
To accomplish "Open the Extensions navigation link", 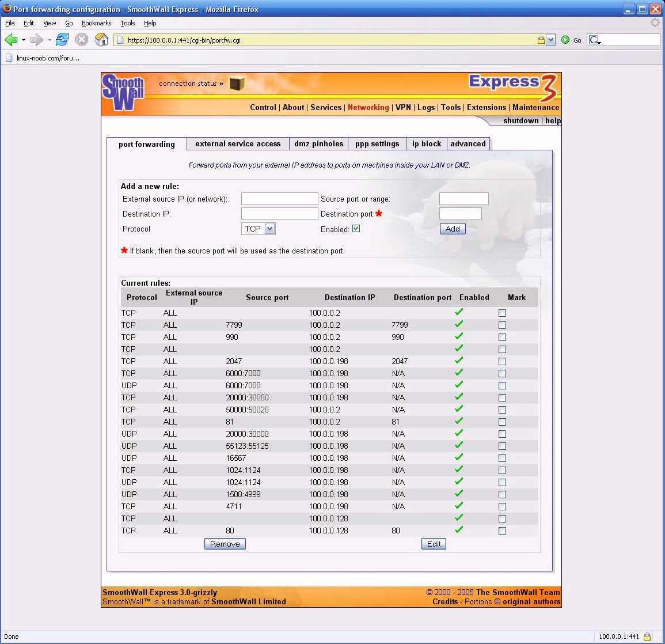I will (487, 107).
